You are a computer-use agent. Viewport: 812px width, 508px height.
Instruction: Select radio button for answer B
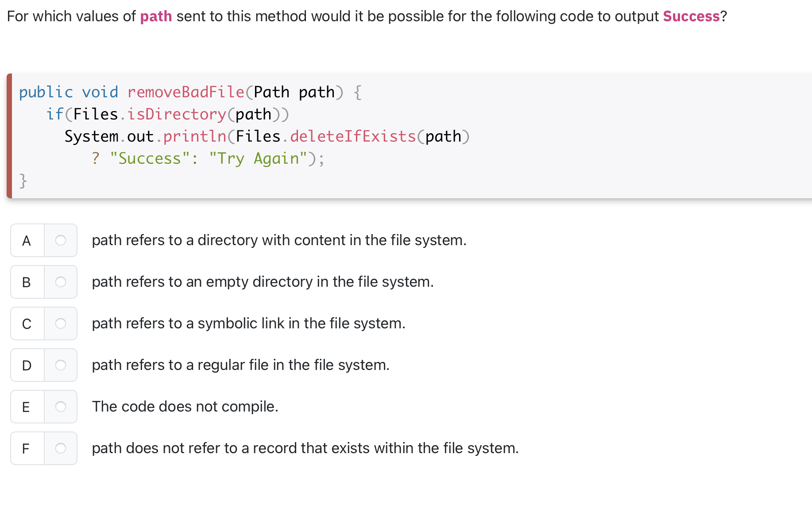pyautogui.click(x=61, y=282)
